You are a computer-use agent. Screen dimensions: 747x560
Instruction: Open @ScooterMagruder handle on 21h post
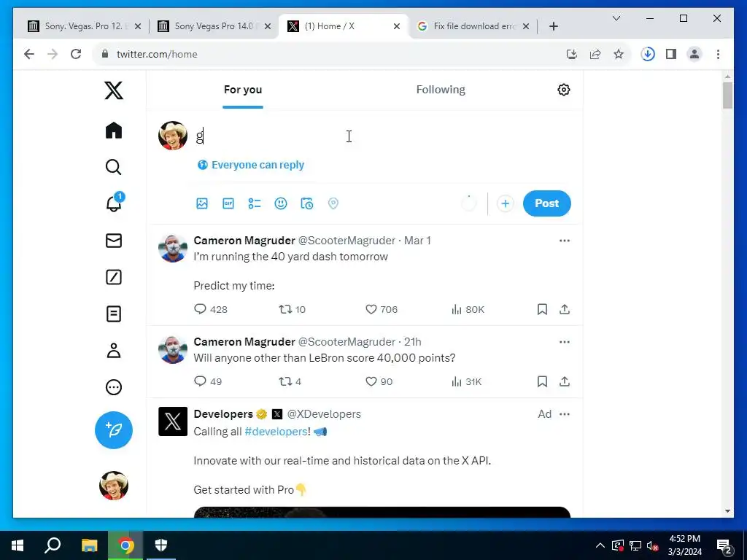347,342
